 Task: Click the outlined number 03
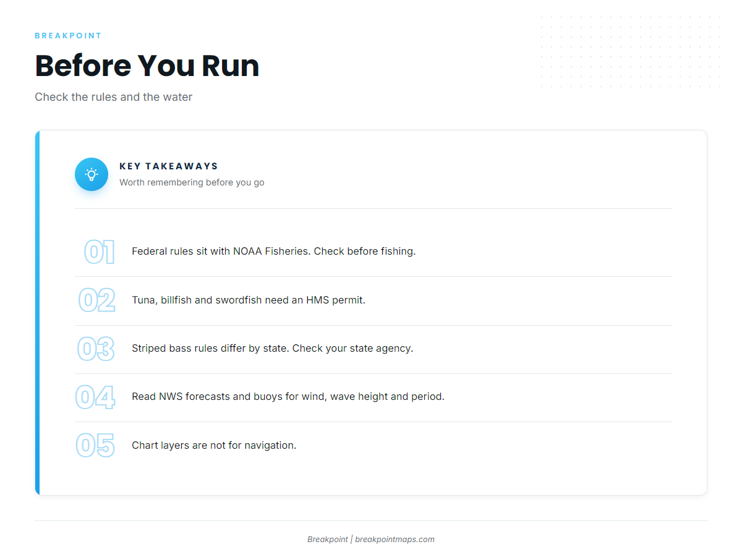tap(96, 349)
